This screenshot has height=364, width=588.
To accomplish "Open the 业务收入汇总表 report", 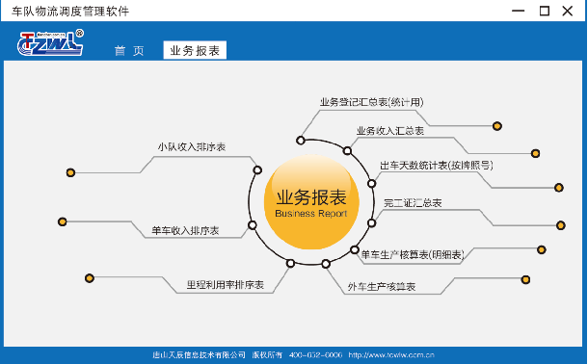I will pyautogui.click(x=390, y=131).
